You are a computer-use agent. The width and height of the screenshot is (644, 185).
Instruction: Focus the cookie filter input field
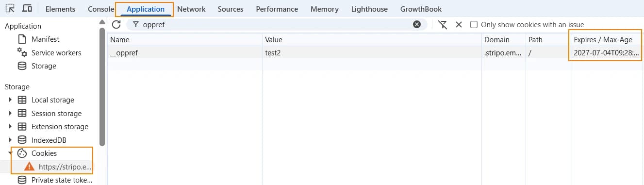pyautogui.click(x=274, y=24)
